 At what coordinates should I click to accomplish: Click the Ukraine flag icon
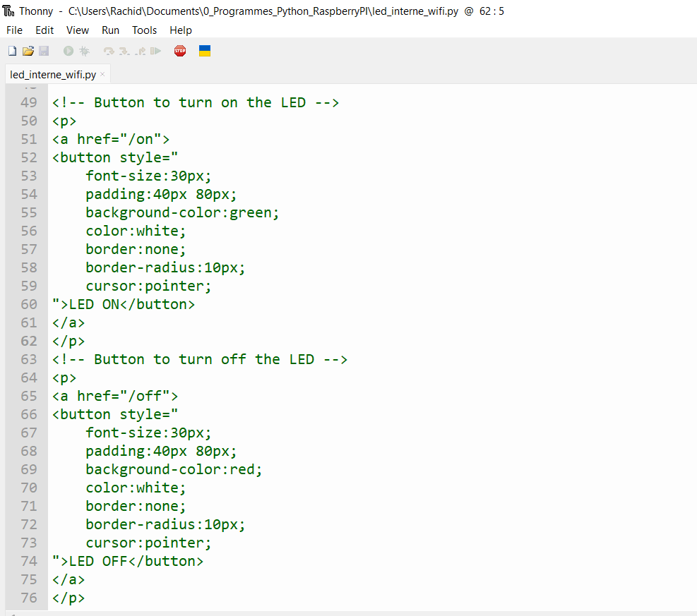[205, 51]
